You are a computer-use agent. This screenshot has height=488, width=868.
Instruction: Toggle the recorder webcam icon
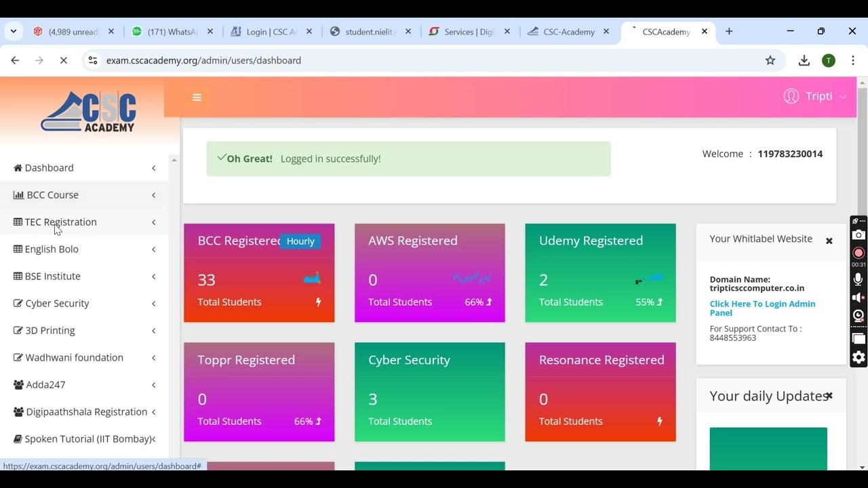pyautogui.click(x=859, y=316)
